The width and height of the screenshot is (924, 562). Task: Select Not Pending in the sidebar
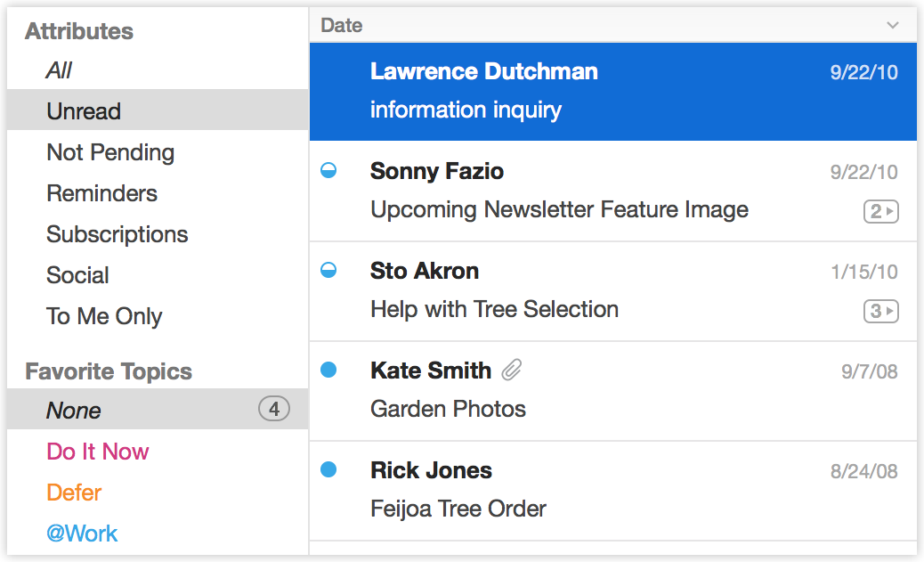point(109,152)
